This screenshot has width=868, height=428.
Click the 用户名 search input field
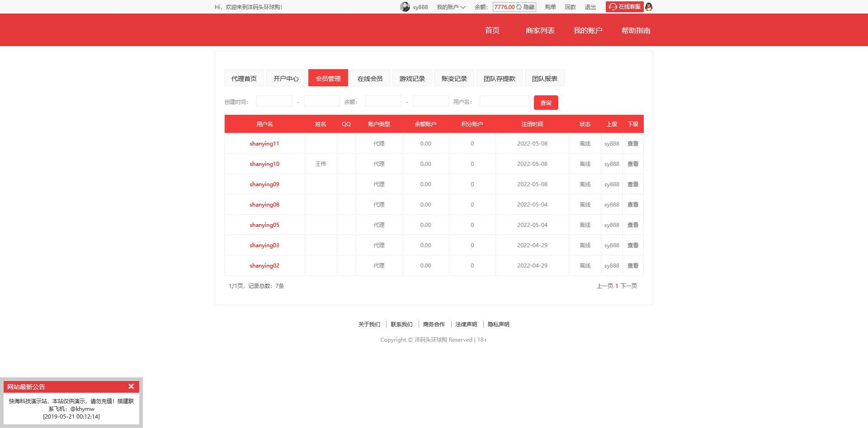(x=504, y=101)
